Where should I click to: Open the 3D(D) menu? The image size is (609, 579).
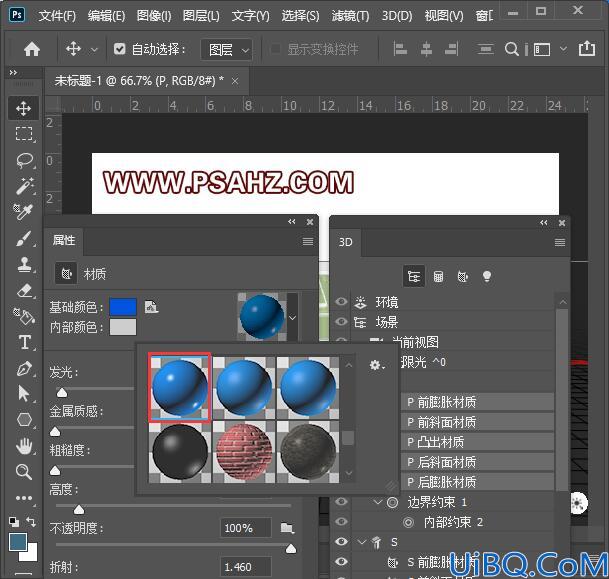pyautogui.click(x=397, y=16)
